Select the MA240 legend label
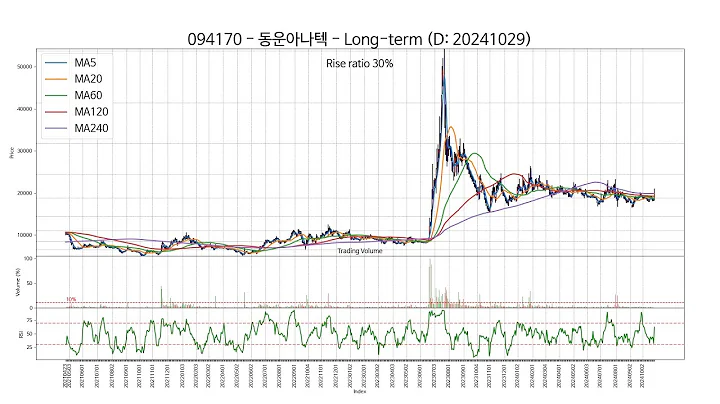The width and height of the screenshot is (720, 404). coord(91,128)
